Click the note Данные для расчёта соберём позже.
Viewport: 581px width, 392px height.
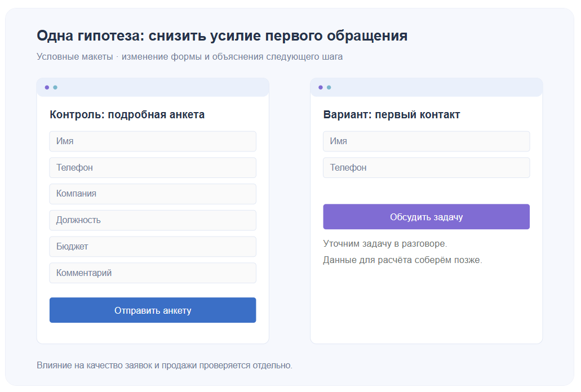click(403, 260)
